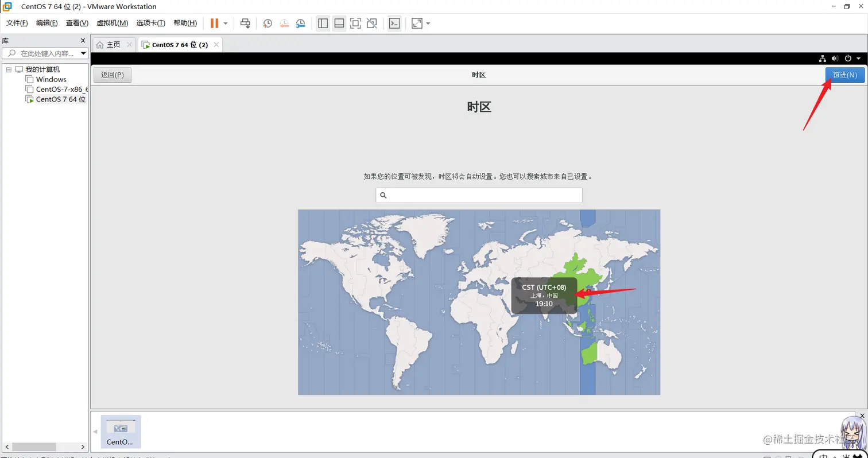Toggle the library sidebar view

pos(323,24)
